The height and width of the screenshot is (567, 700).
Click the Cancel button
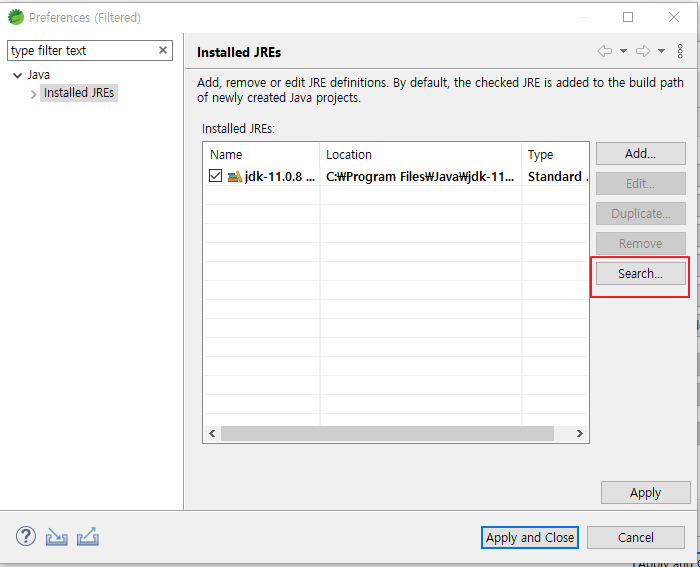click(636, 538)
